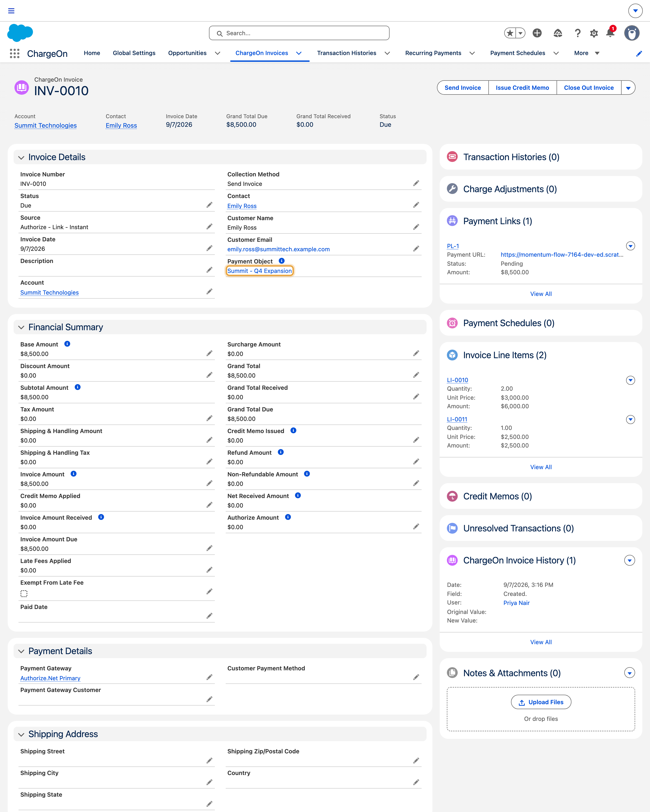The image size is (650, 812).
Task: Collapse the Financial Summary section
Action: tap(21, 327)
